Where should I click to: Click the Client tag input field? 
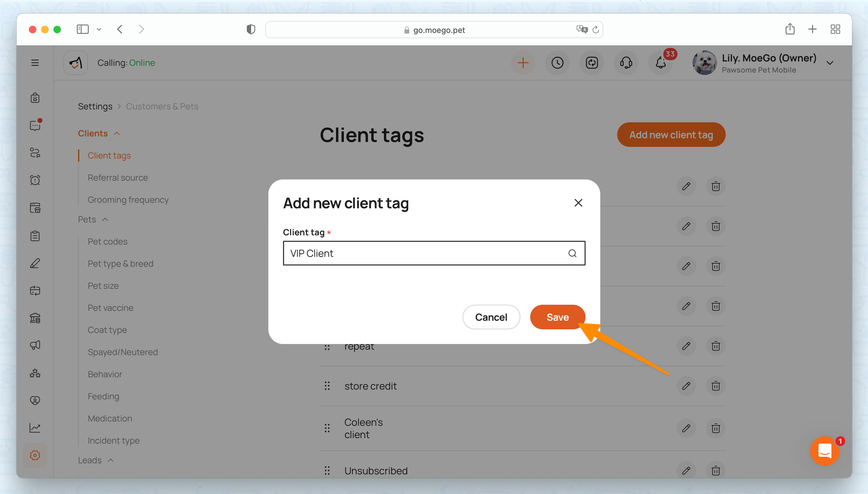[x=425, y=253]
